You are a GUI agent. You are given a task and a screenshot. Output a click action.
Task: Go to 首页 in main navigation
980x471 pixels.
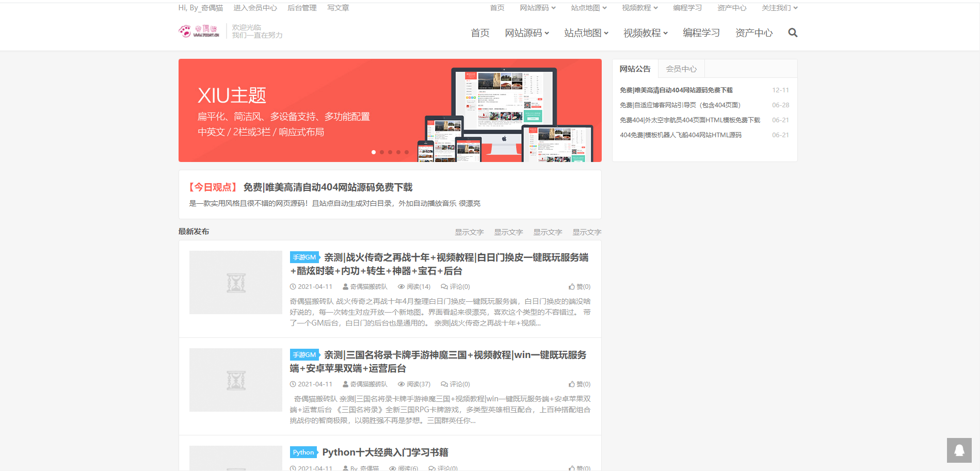[480, 33]
